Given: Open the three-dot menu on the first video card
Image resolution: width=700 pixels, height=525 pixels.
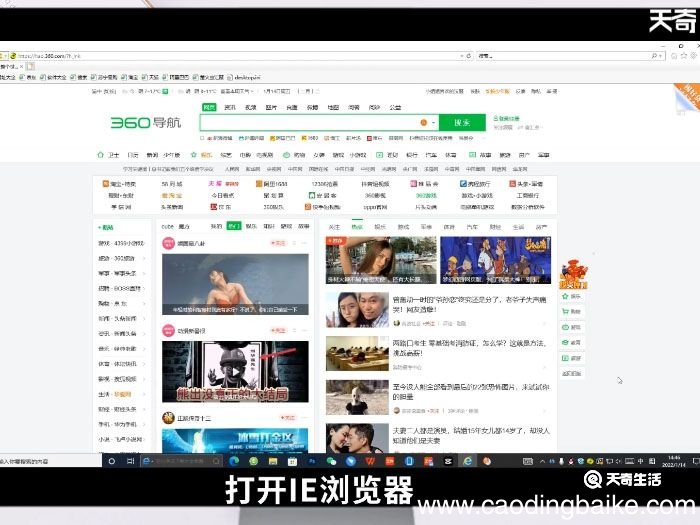Looking at the screenshot, I should tap(304, 243).
